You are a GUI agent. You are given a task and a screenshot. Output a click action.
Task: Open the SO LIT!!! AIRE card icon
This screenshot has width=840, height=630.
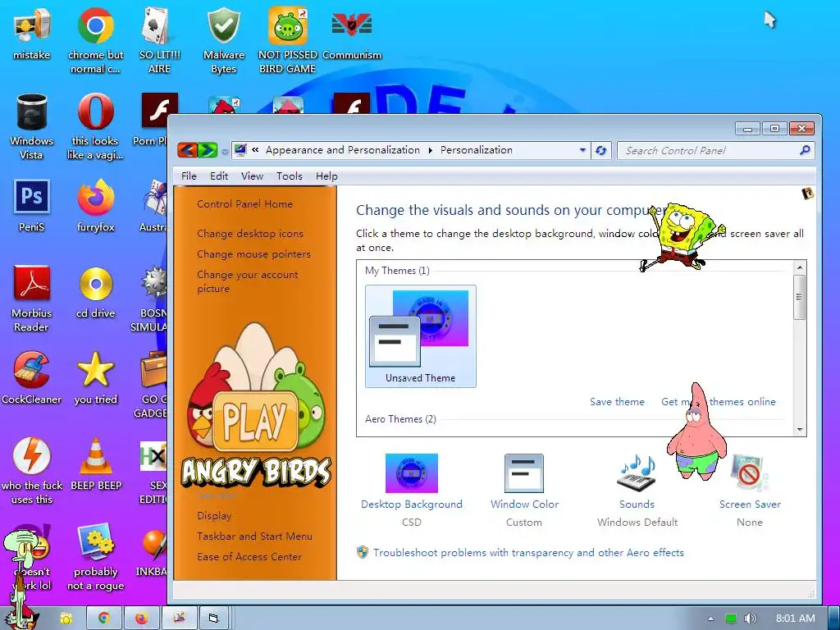pos(160,40)
